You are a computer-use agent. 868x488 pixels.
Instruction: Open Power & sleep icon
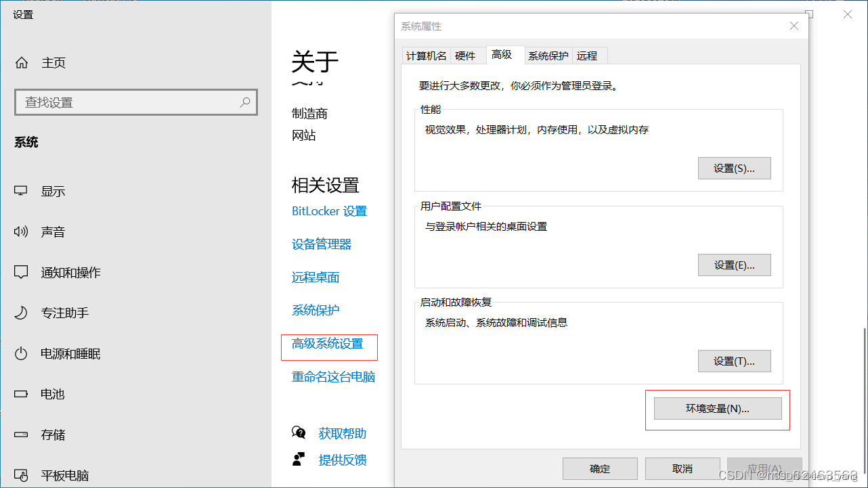21,353
